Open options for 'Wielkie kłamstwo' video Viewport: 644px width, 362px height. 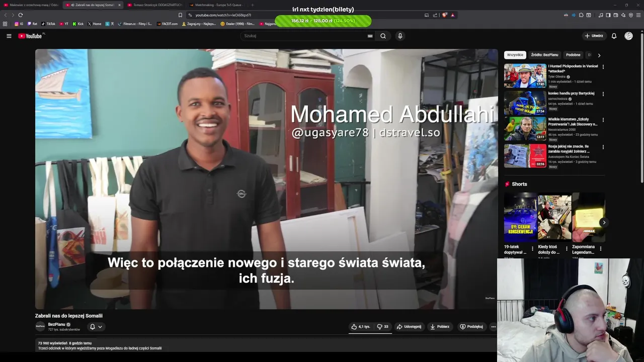603,120
